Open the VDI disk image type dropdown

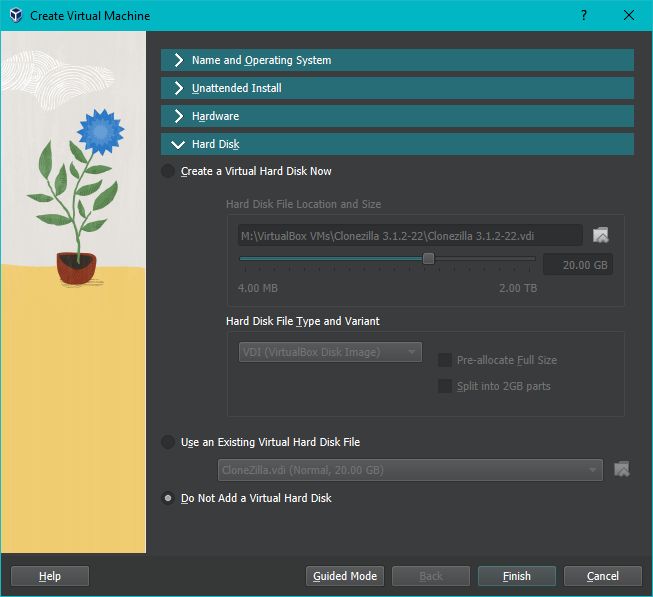329,352
